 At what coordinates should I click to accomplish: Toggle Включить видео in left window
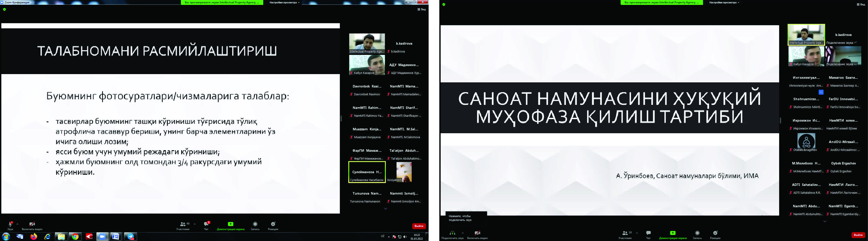tap(32, 224)
